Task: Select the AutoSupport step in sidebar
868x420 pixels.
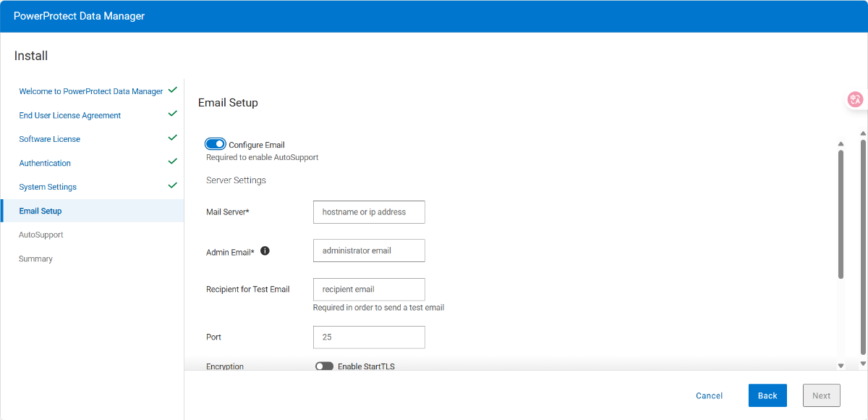Action: 41,235
